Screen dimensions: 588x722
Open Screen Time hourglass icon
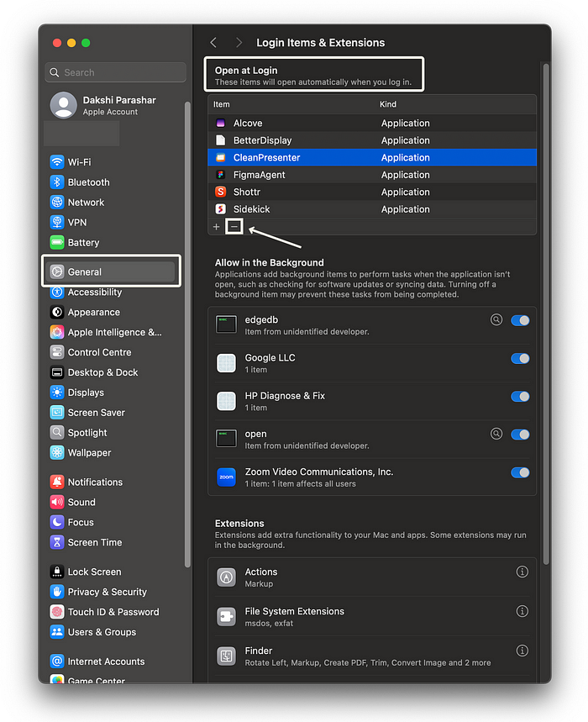click(x=57, y=542)
